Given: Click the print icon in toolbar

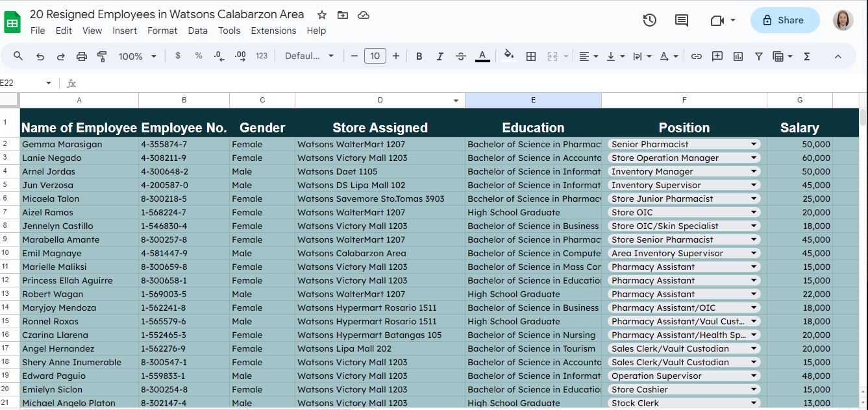Looking at the screenshot, I should pyautogui.click(x=81, y=56).
